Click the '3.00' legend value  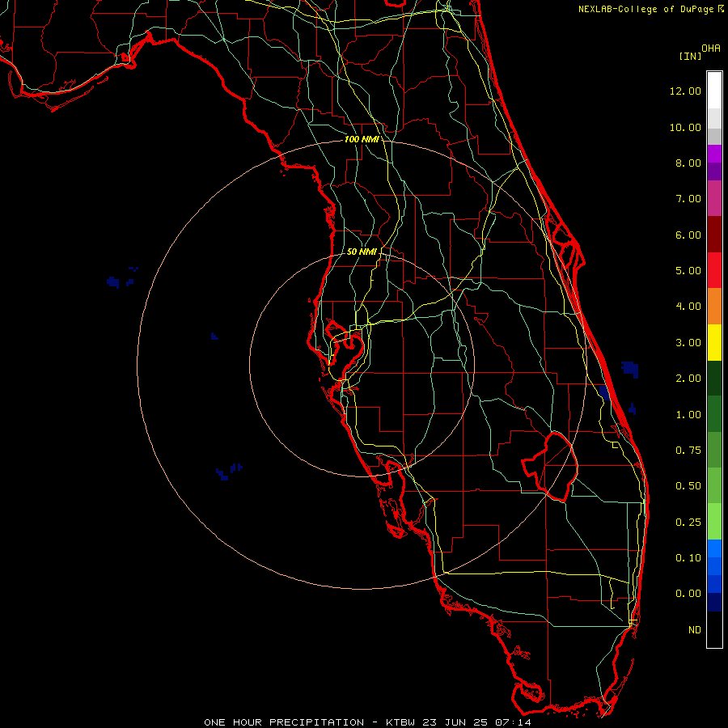coord(688,343)
